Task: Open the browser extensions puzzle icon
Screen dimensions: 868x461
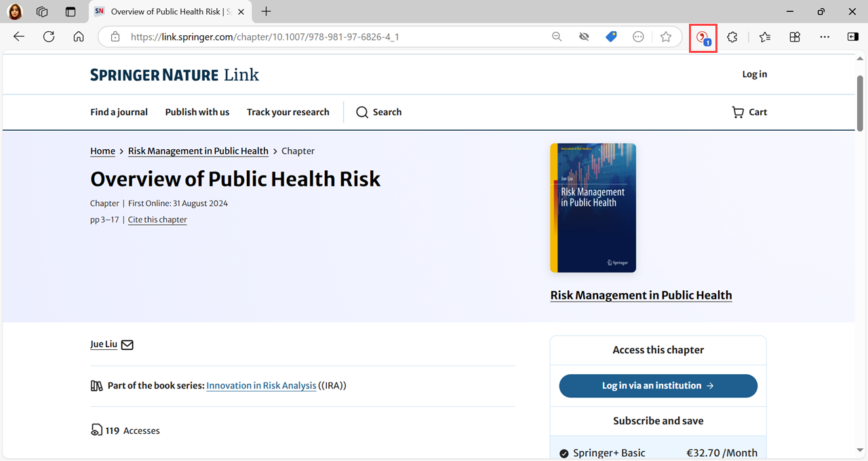Action: (x=732, y=37)
